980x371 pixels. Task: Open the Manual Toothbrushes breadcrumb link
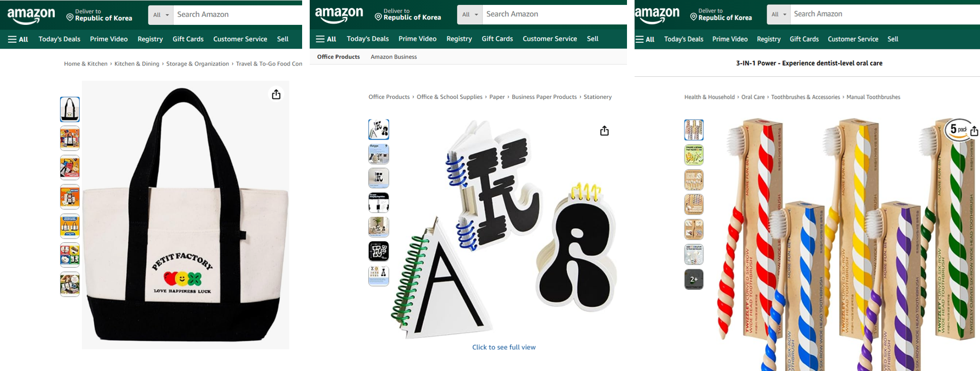[873, 97]
